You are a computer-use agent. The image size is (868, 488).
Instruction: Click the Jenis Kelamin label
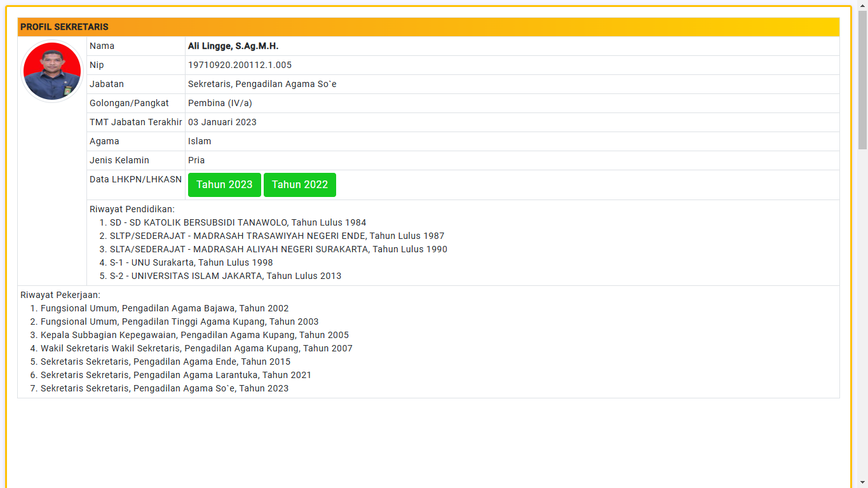[x=119, y=161]
